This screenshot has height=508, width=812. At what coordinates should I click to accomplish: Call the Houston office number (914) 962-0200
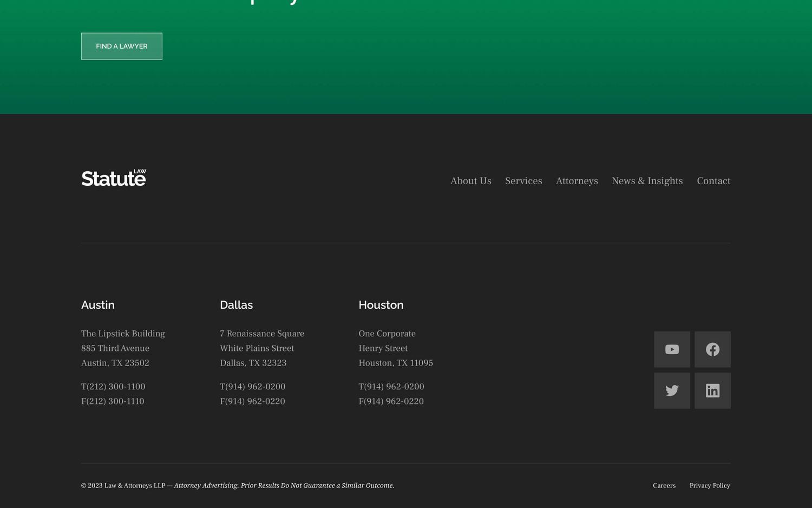click(391, 386)
